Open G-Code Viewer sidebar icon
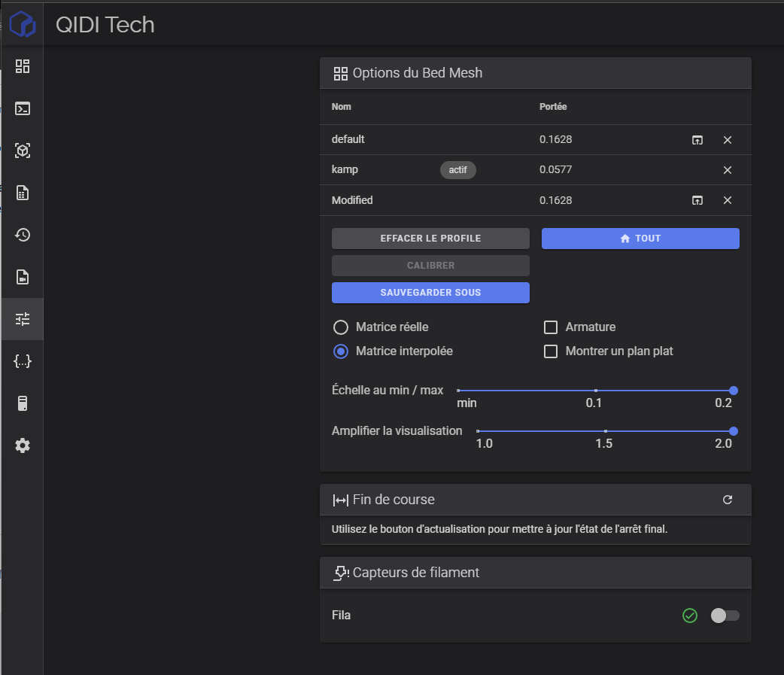 tap(23, 151)
